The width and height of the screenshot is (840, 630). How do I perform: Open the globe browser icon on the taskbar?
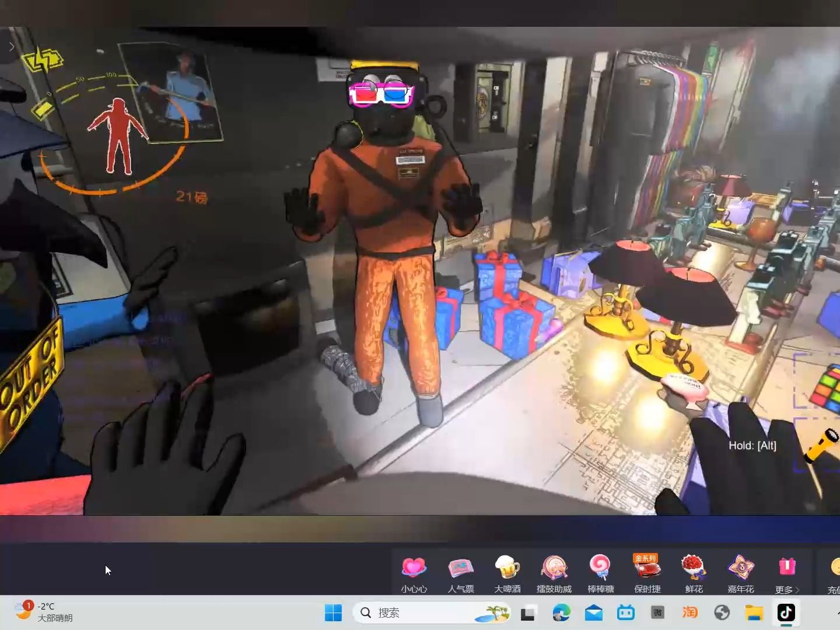point(722,612)
